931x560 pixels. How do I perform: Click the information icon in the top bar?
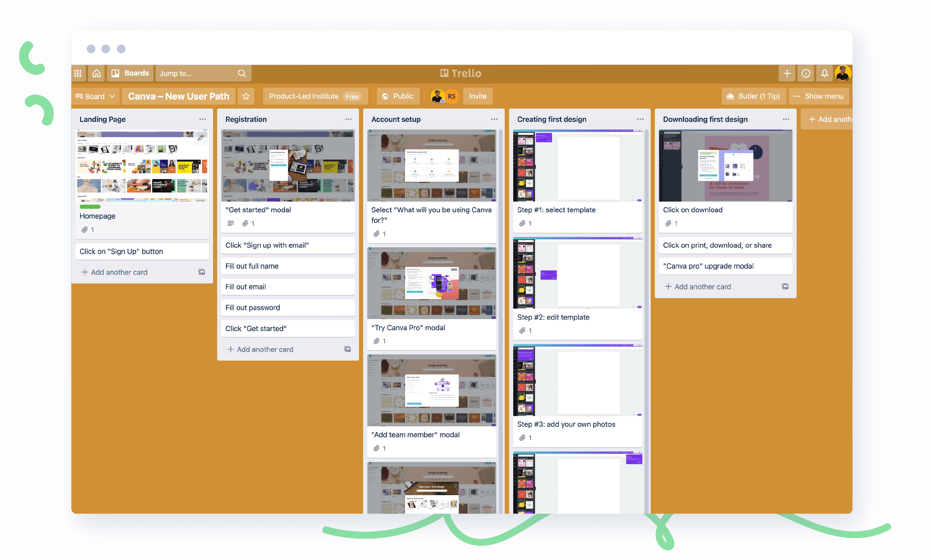pos(806,73)
